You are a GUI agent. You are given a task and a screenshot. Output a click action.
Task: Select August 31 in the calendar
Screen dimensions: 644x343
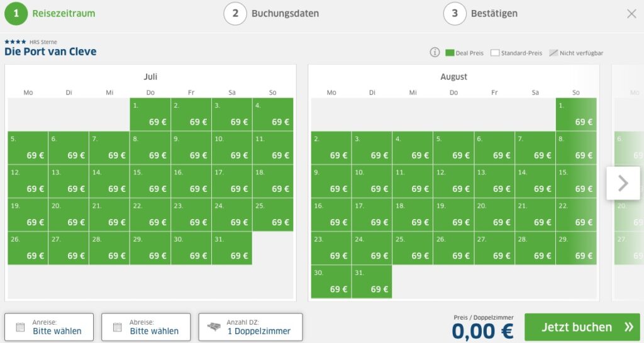click(x=372, y=281)
